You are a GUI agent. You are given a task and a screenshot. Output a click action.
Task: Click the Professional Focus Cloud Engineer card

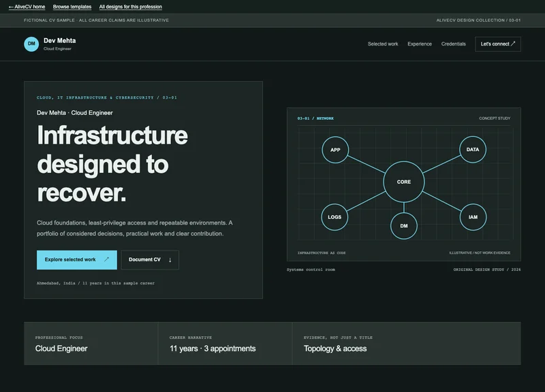point(91,344)
